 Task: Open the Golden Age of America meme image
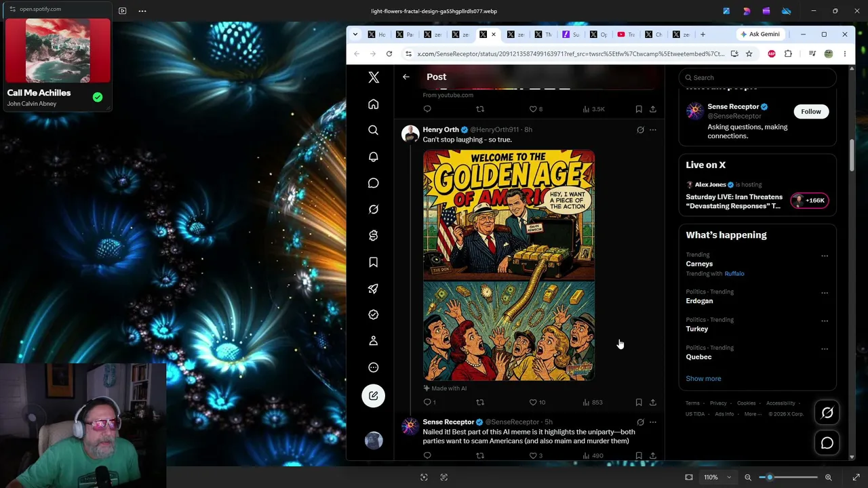click(x=509, y=265)
